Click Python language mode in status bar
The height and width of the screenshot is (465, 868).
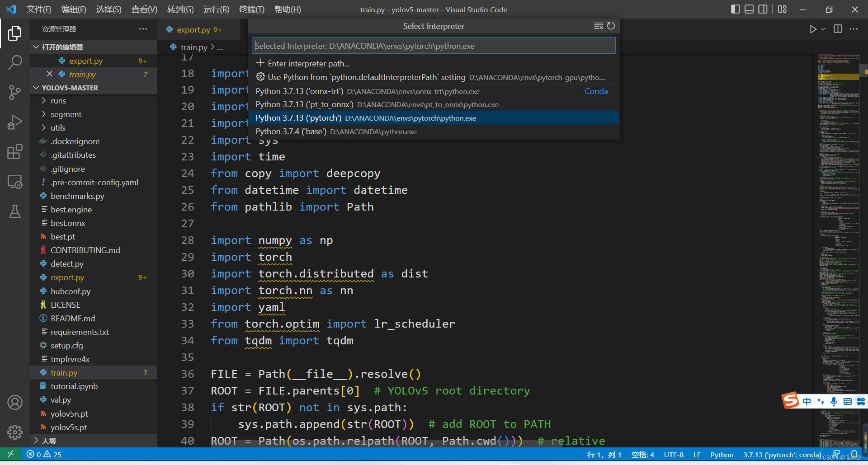[722, 455]
